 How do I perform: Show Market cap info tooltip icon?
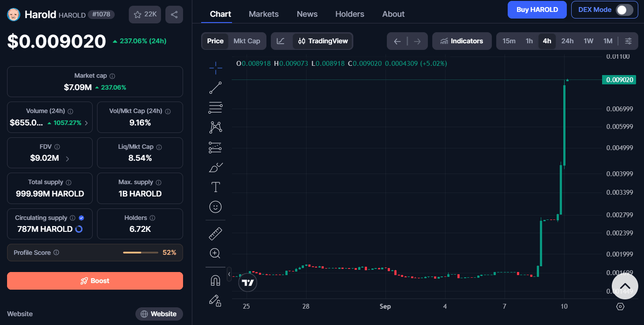112,76
